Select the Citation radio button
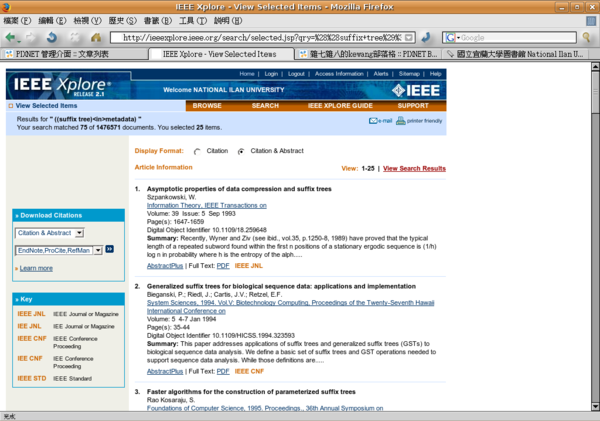This screenshot has width=600, height=421. coord(197,152)
